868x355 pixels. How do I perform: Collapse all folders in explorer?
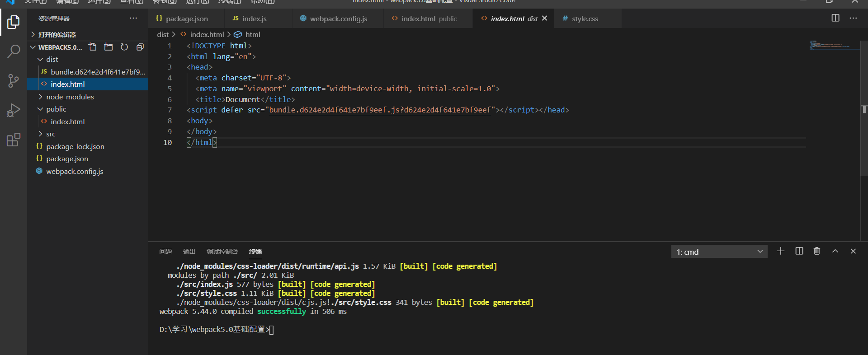click(140, 47)
